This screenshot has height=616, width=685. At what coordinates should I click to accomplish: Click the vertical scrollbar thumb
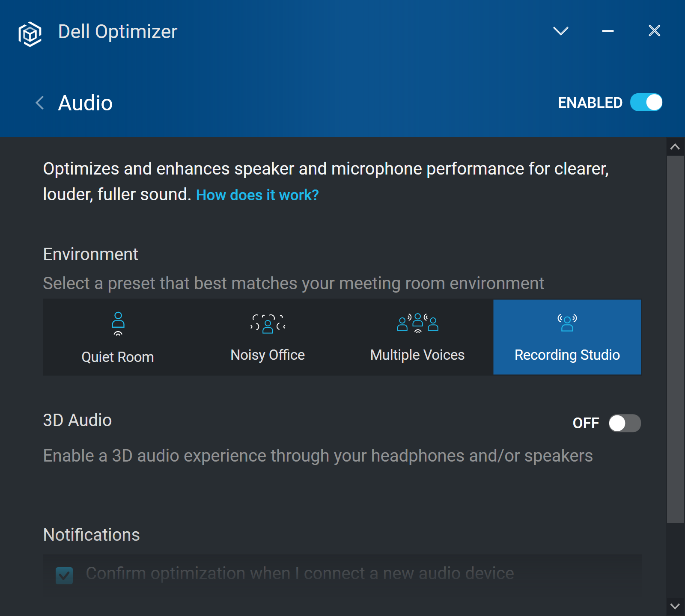click(x=675, y=339)
